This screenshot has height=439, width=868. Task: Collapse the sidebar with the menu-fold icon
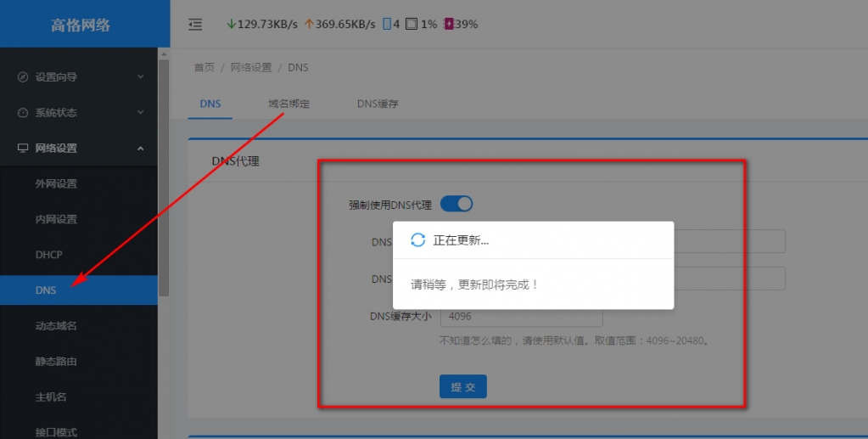[195, 25]
